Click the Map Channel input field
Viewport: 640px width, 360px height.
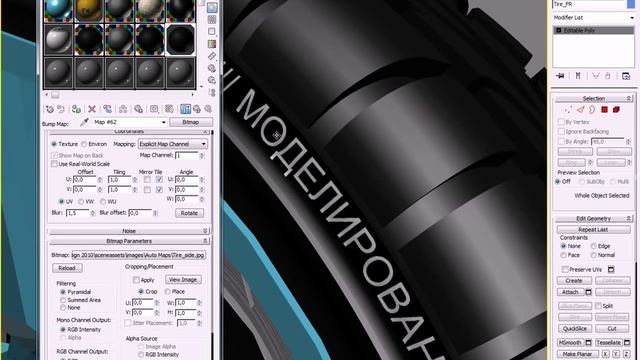pos(187,156)
